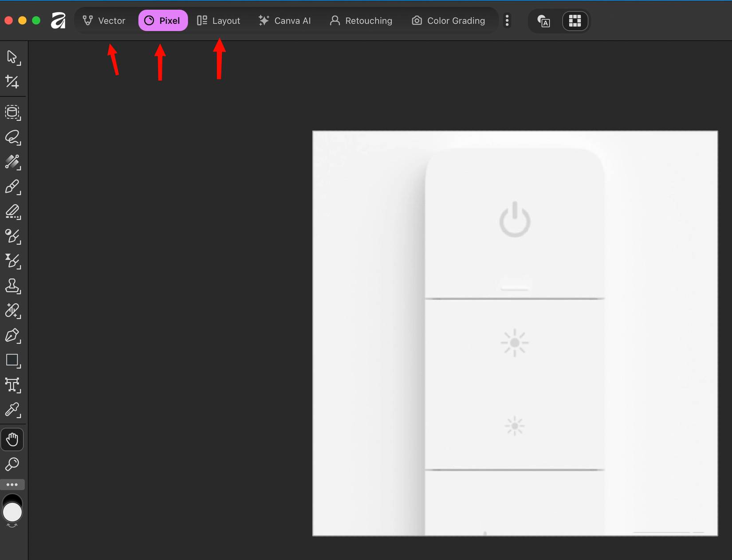Open the overflow menu beside Color Grading
This screenshot has height=560, width=732.
507,20
